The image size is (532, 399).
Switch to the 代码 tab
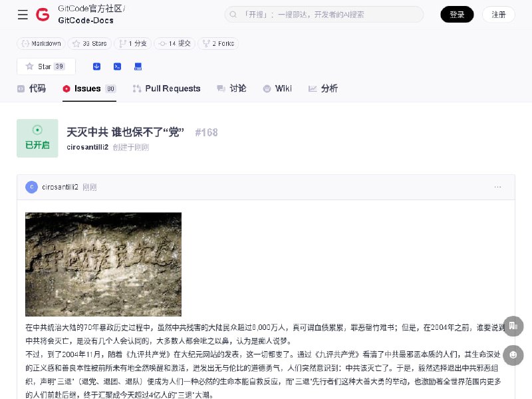click(x=32, y=88)
